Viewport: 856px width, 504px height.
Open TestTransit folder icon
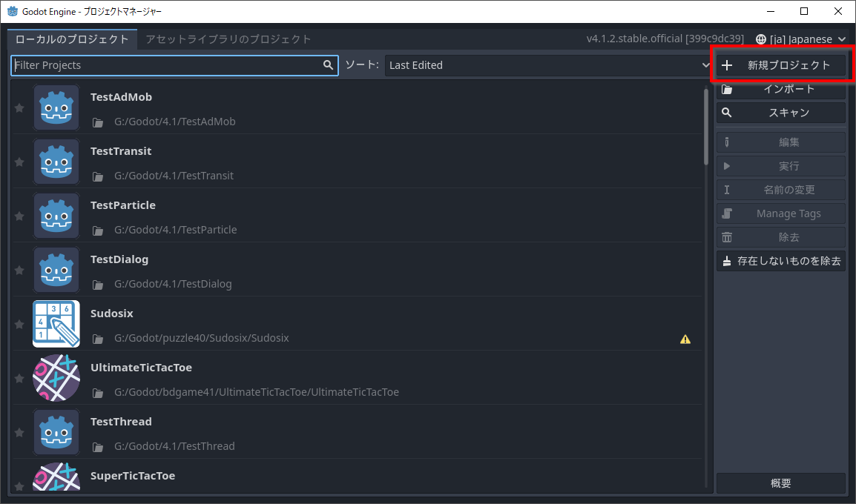(x=98, y=176)
